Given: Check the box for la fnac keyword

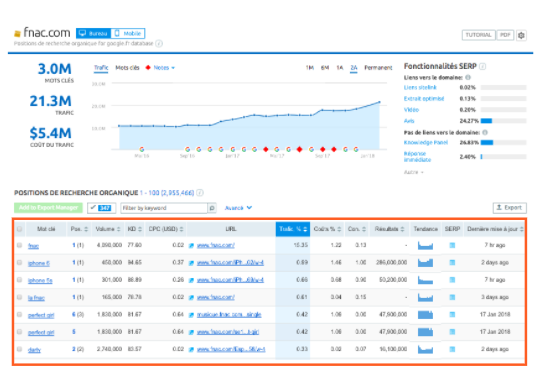Looking at the screenshot, I should tap(19, 297).
